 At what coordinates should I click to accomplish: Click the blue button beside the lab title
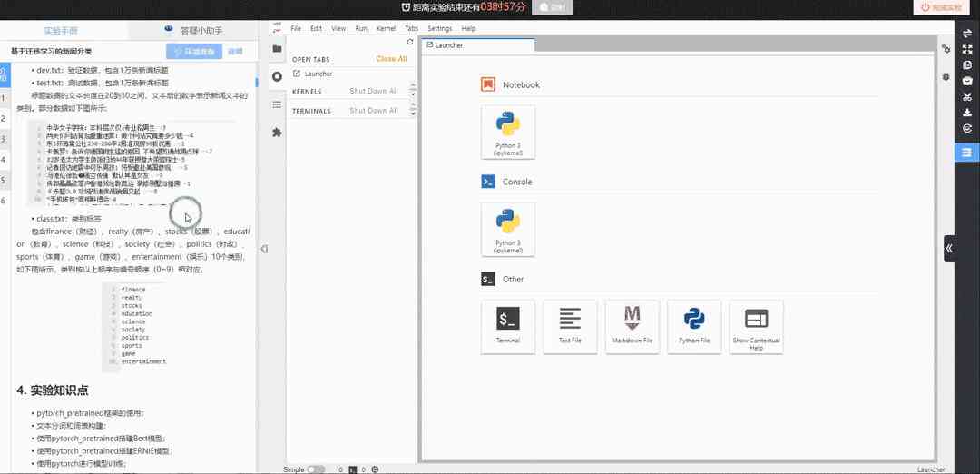coord(194,52)
